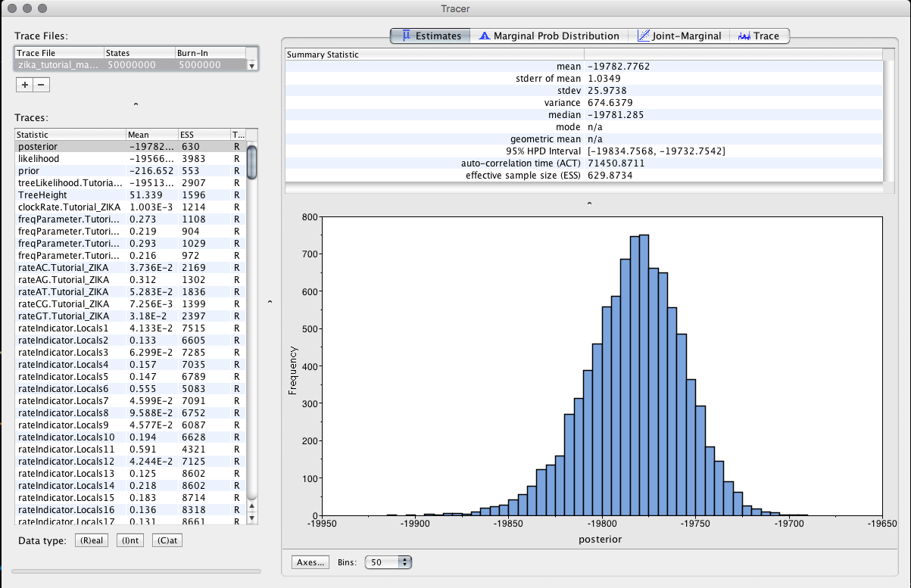This screenshot has height=588, width=911.
Task: Select the rateIndicator.Locals11 trace
Action: tap(131, 450)
